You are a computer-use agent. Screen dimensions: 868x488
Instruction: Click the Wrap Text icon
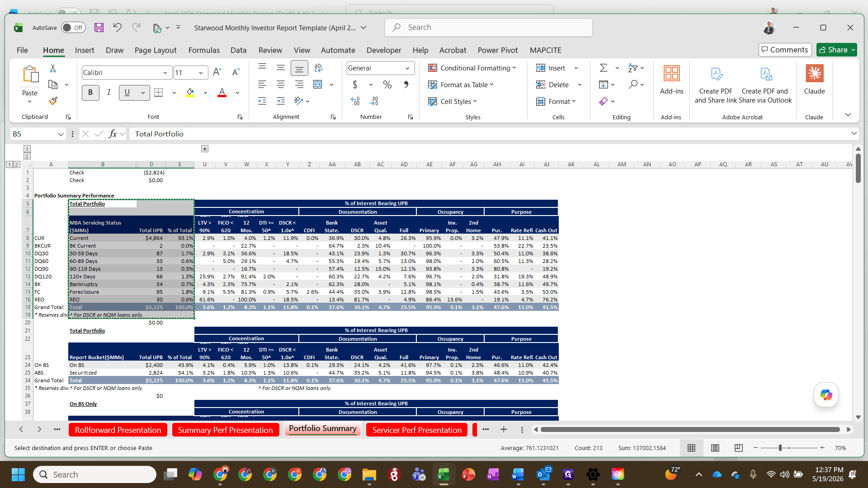[x=318, y=68]
